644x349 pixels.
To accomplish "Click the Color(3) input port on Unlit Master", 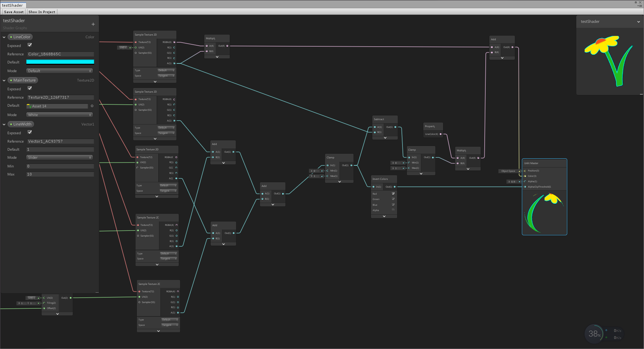I will pos(525,176).
